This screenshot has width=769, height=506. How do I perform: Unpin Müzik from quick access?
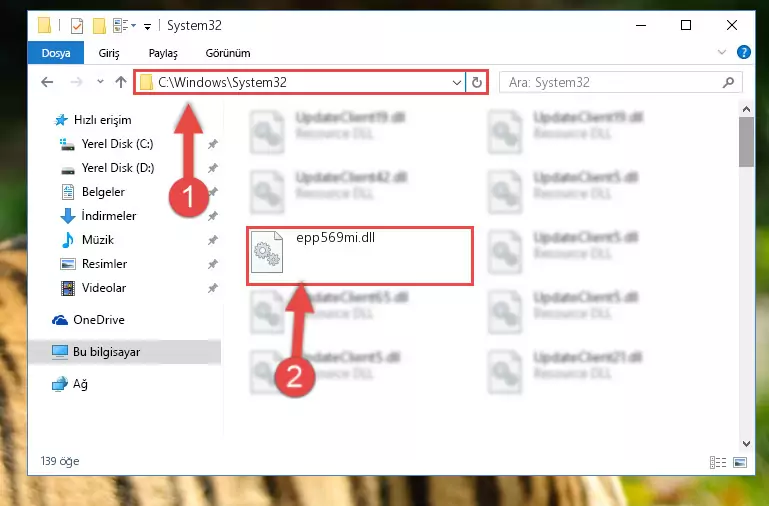click(212, 240)
